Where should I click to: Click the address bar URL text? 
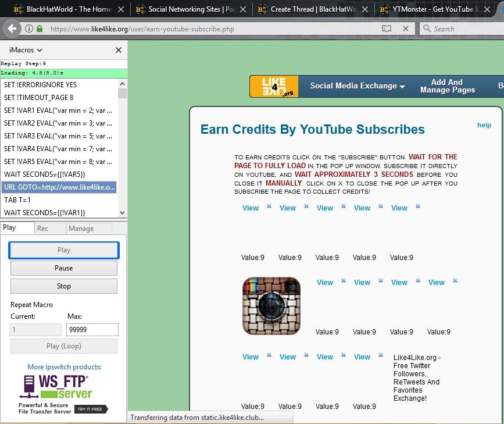pyautogui.click(x=142, y=29)
